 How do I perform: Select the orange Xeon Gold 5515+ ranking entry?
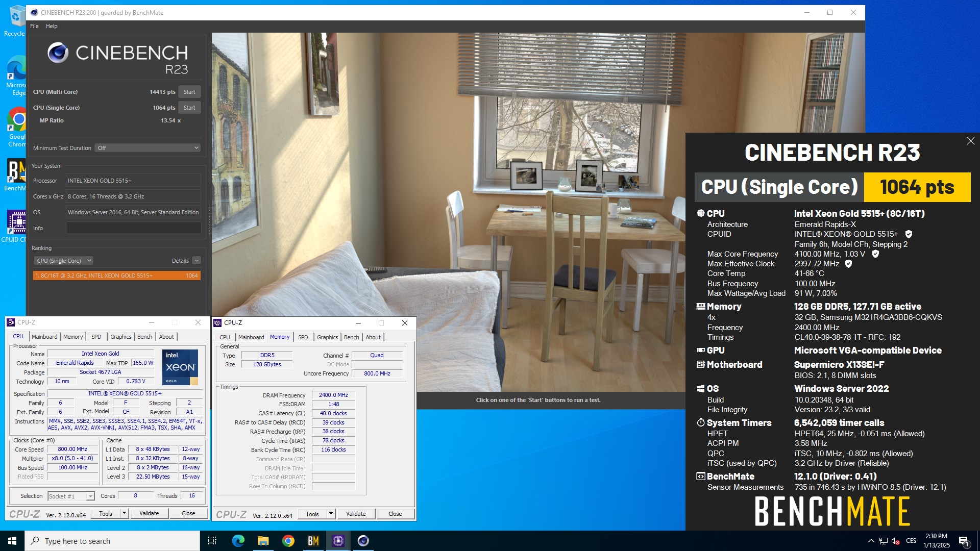tap(117, 275)
